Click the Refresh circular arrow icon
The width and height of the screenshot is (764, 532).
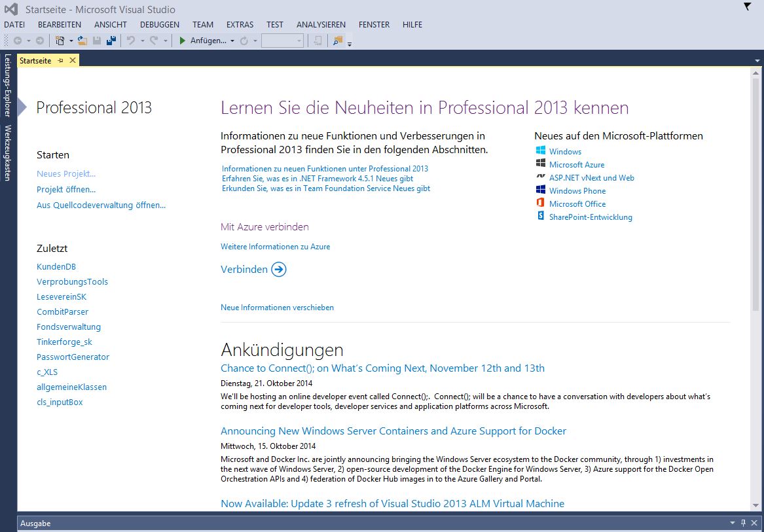tap(244, 41)
